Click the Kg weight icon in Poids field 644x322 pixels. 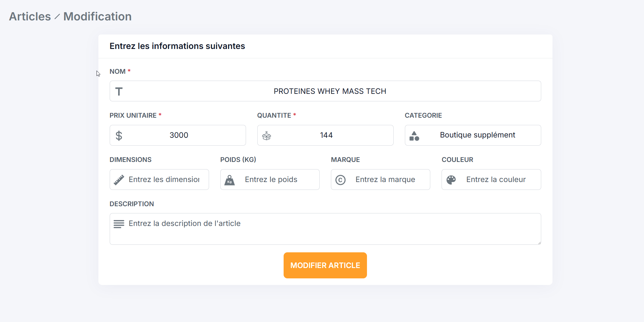(229, 180)
